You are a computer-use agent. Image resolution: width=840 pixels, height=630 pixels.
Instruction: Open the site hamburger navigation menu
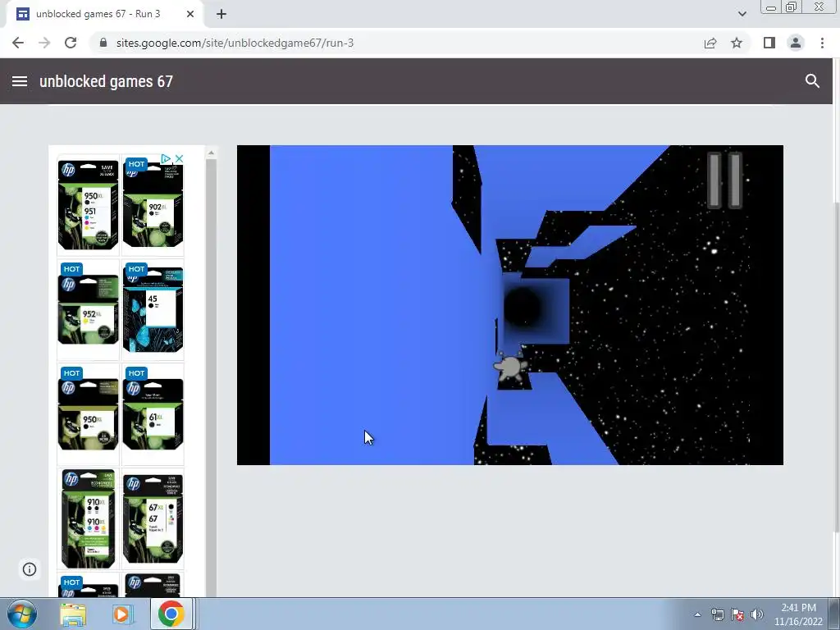tap(20, 81)
